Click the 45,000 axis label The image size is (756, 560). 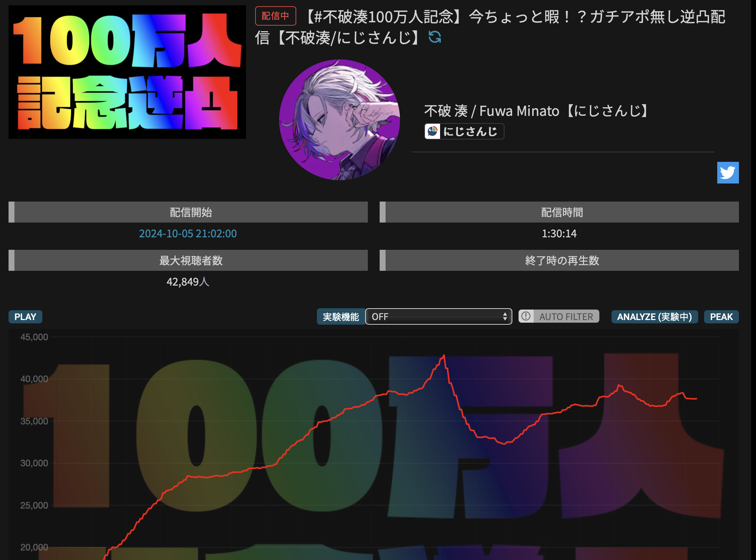[34, 337]
